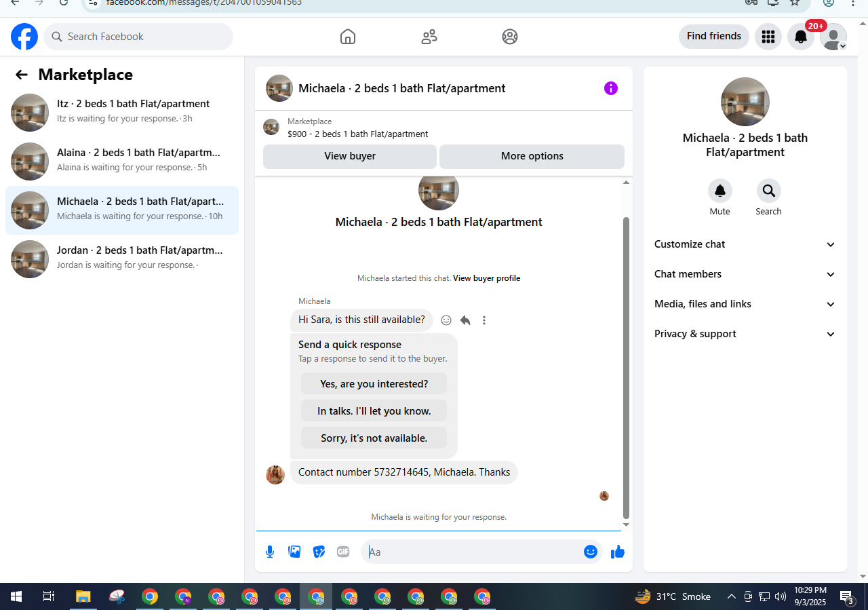Follow the 'View buyer profile' link
This screenshot has height=610, width=868.
pos(487,278)
